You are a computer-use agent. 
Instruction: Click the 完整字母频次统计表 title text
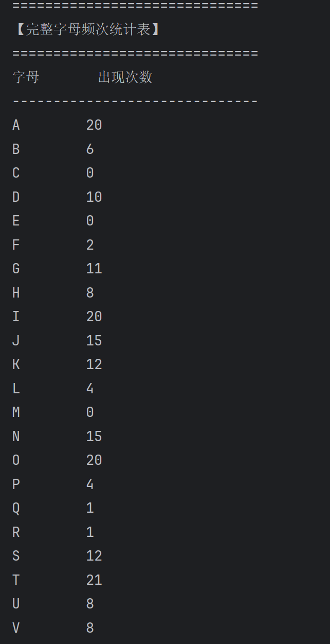coord(87,29)
